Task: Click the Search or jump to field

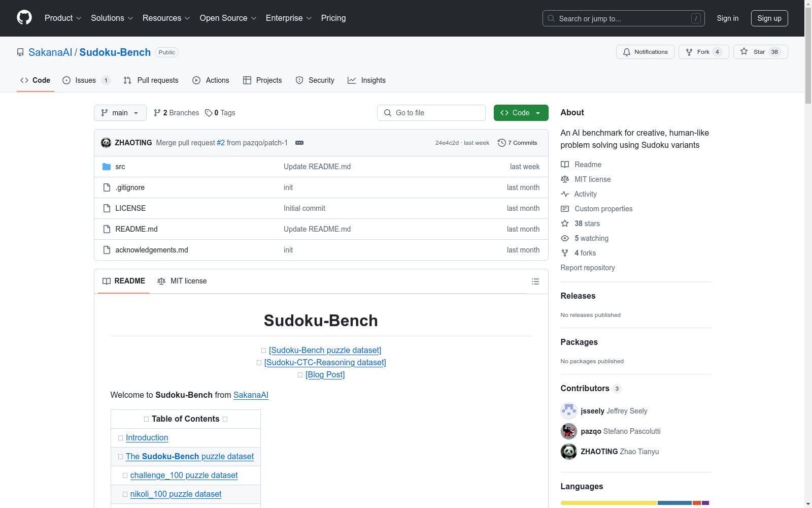Action: pyautogui.click(x=624, y=18)
